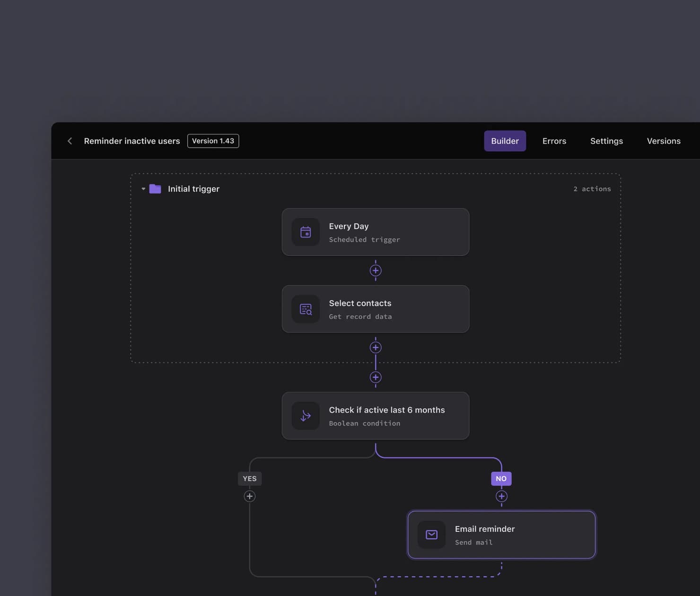Click the calendar icon on Every Day trigger
This screenshot has height=596, width=700.
[x=306, y=232]
